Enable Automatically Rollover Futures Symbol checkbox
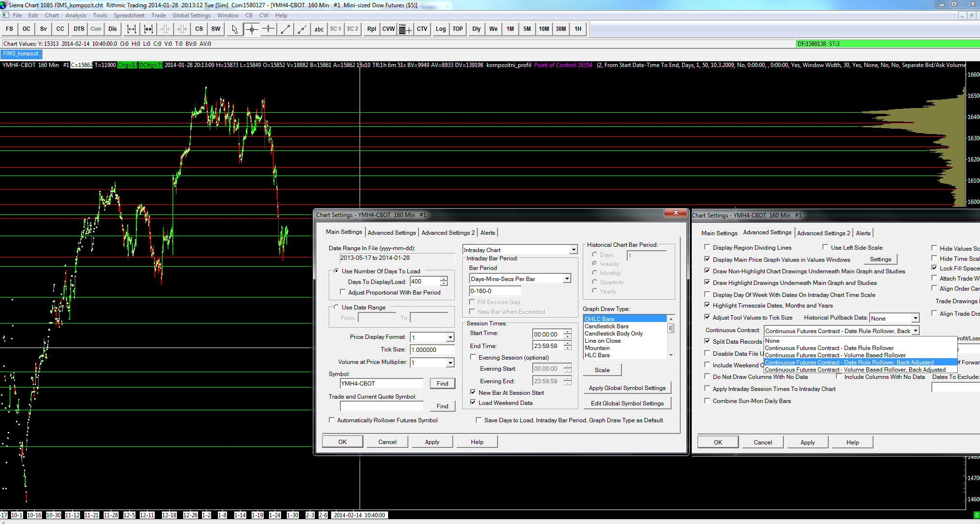The height and width of the screenshot is (524, 980). pos(332,420)
